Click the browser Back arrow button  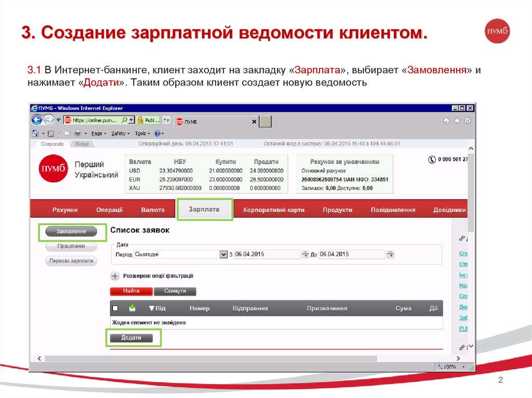click(37, 120)
